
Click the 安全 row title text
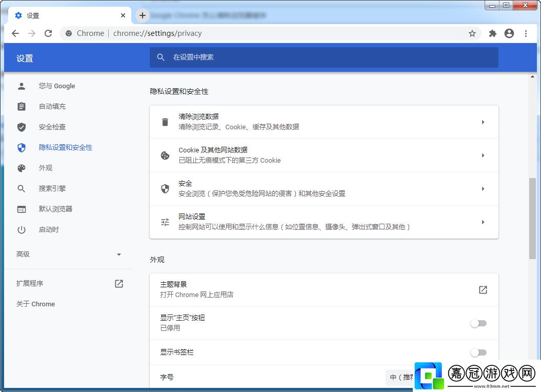(185, 183)
